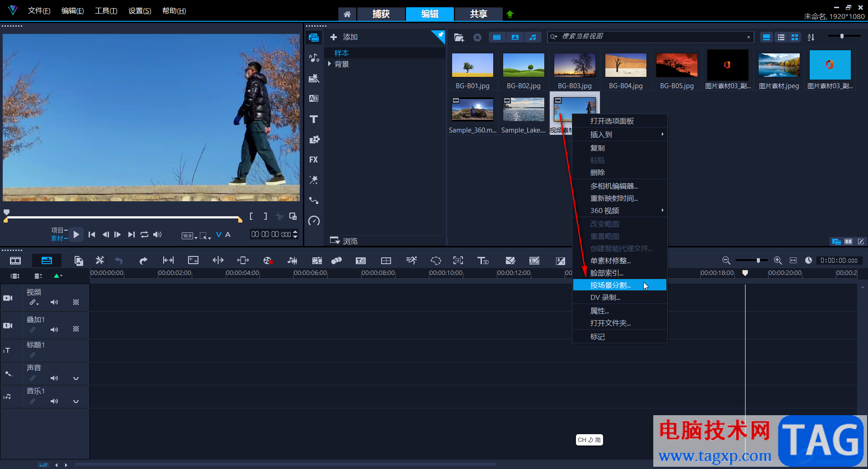Screen dimensions: 868x469
Task: Click the green upload arrow icon
Action: [510, 14]
